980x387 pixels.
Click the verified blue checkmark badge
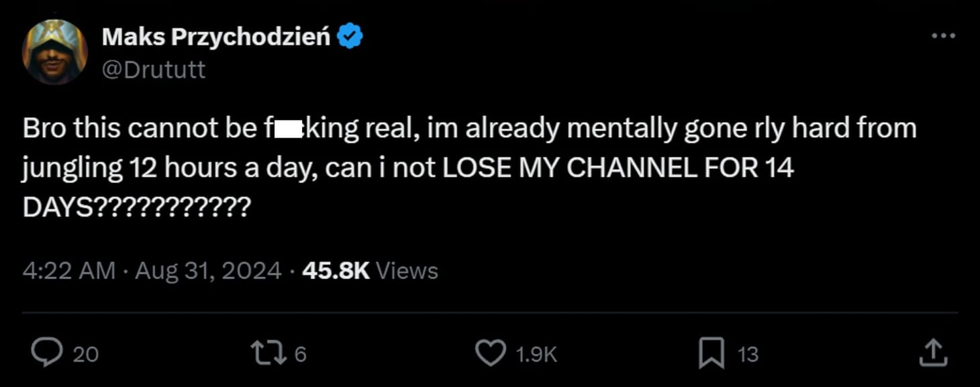[x=350, y=36]
